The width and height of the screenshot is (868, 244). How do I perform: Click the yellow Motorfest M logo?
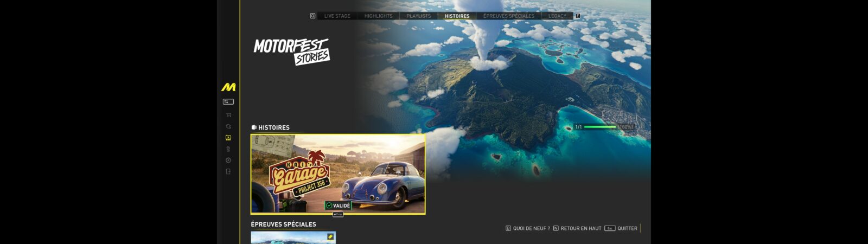[228, 87]
